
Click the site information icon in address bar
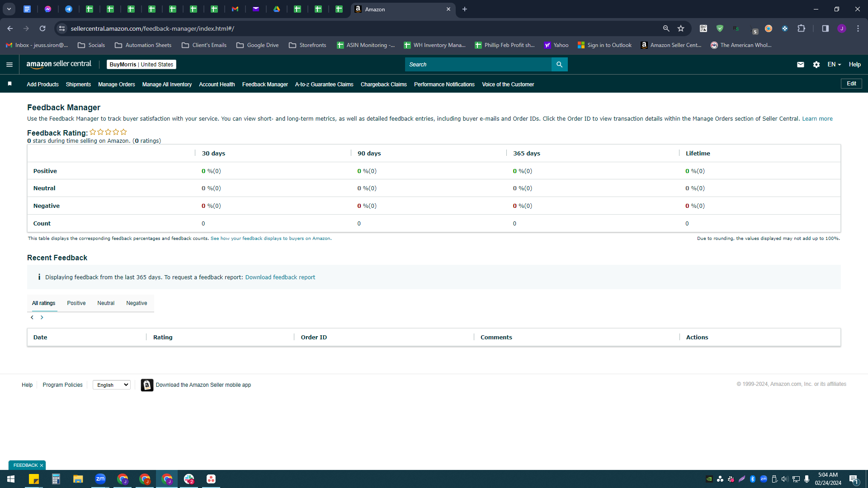62,28
